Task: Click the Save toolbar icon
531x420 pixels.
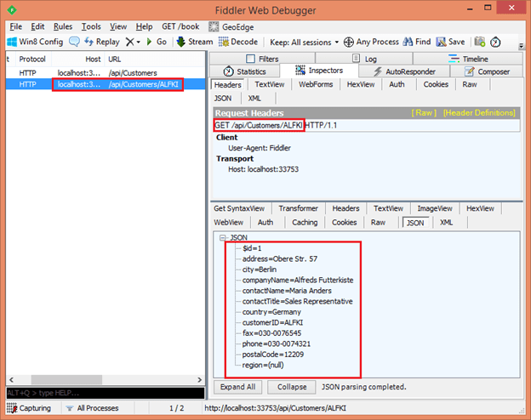Action: pyautogui.click(x=441, y=42)
